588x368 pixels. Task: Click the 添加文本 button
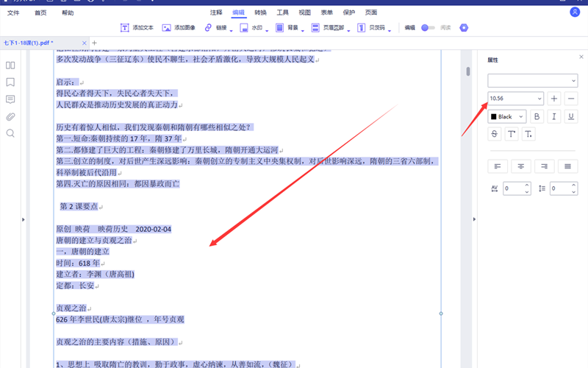coord(136,27)
